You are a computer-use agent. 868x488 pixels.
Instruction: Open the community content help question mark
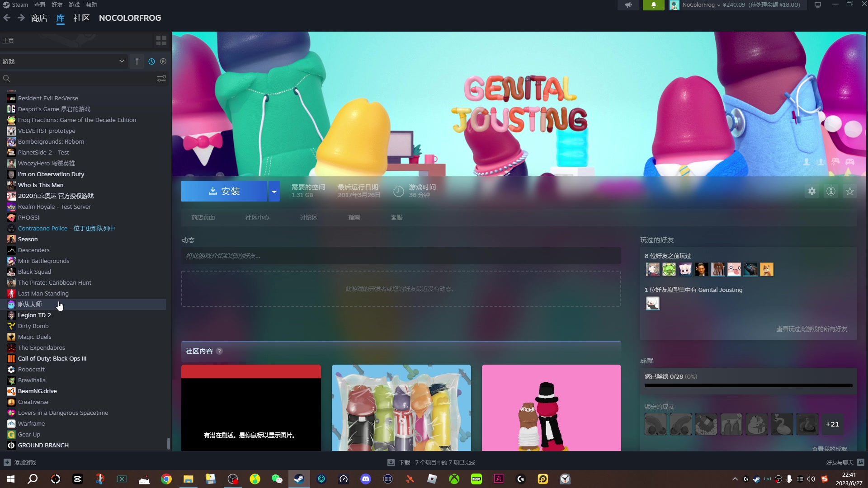pyautogui.click(x=219, y=351)
